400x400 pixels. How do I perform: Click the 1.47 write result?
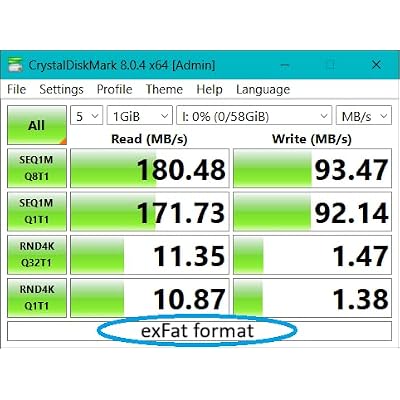(x=312, y=255)
